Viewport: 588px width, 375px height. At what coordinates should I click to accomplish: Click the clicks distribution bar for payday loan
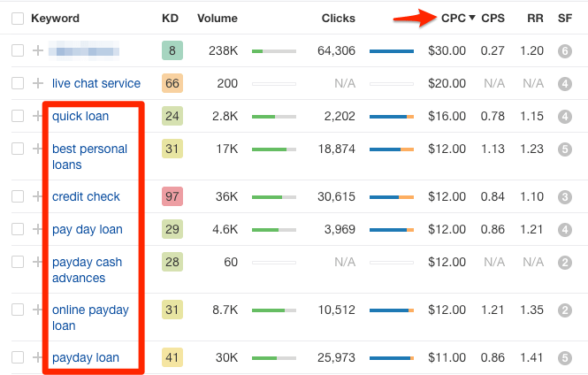pos(391,358)
